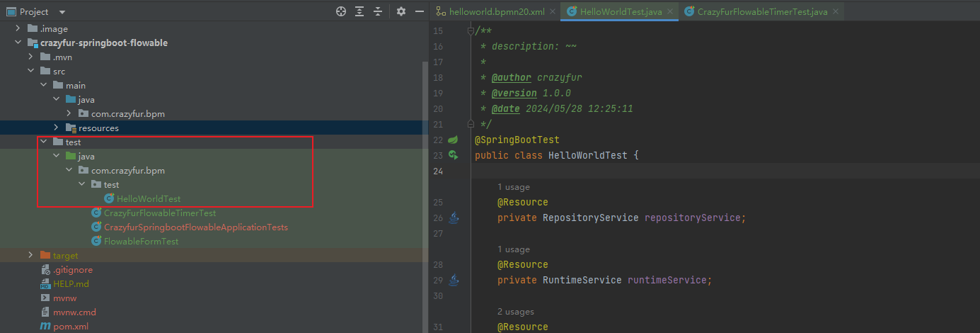Click the Select Opened File locate icon
980x333 pixels.
341,11
